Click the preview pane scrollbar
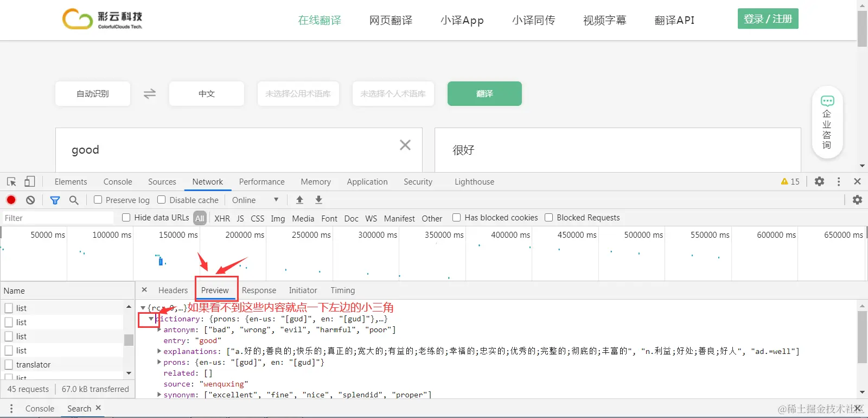Screen dimensions: 868x418 tap(862, 338)
